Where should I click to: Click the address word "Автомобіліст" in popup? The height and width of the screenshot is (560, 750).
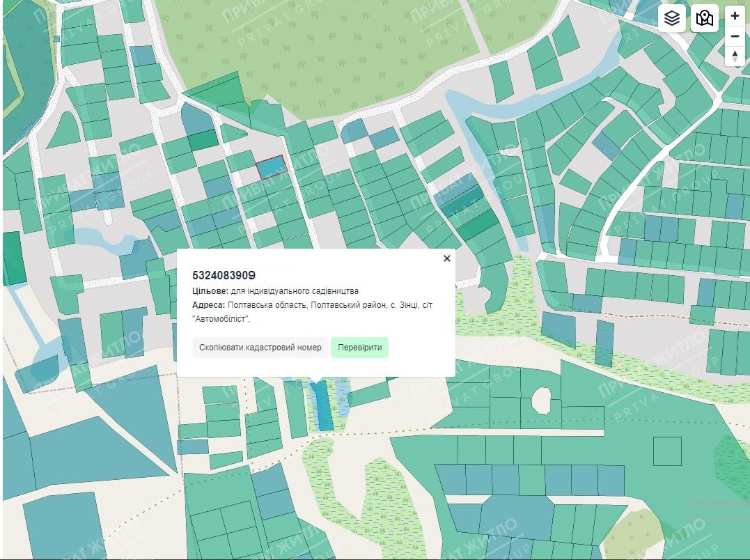point(221,319)
